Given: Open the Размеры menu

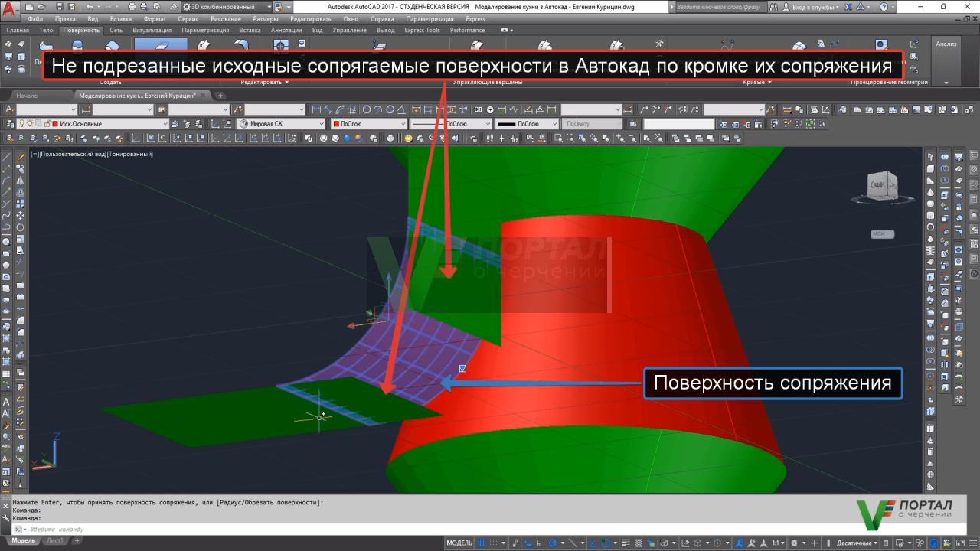Looking at the screenshot, I should (x=265, y=19).
